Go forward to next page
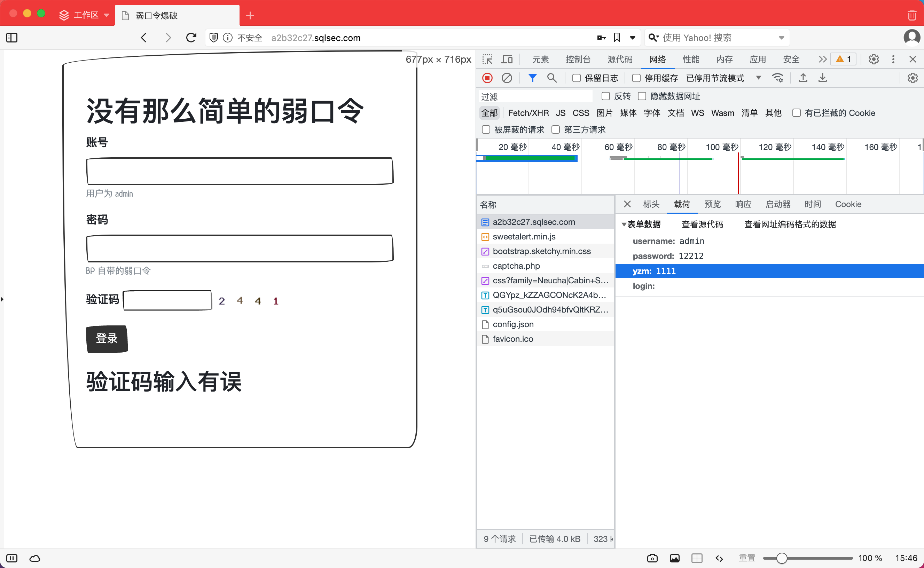 (x=168, y=38)
